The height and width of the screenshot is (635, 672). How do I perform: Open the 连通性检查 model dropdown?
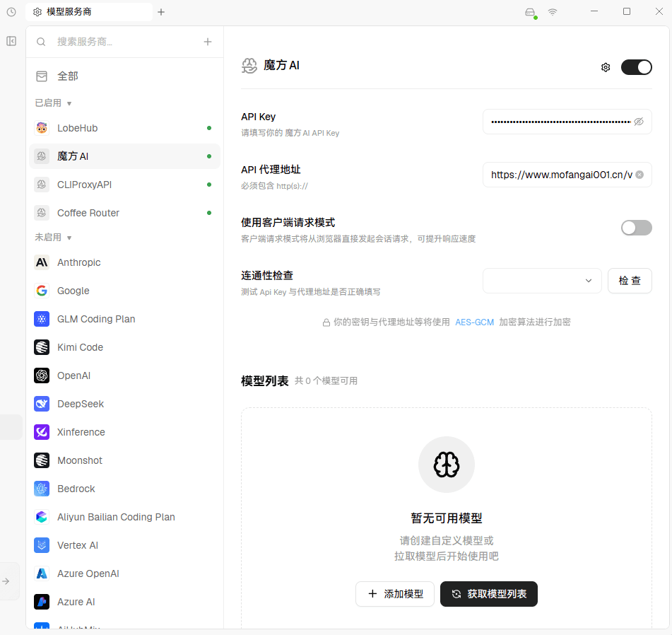[x=542, y=281]
